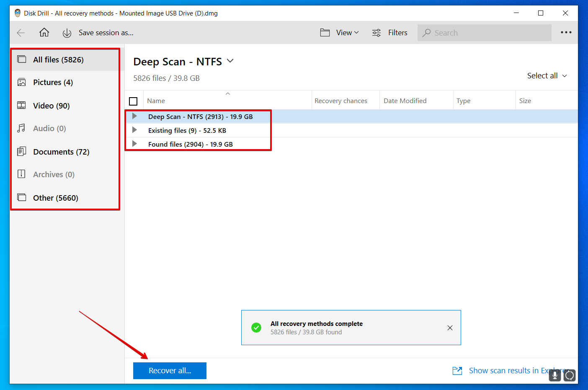
Task: Click the save session download icon
Action: (x=67, y=33)
